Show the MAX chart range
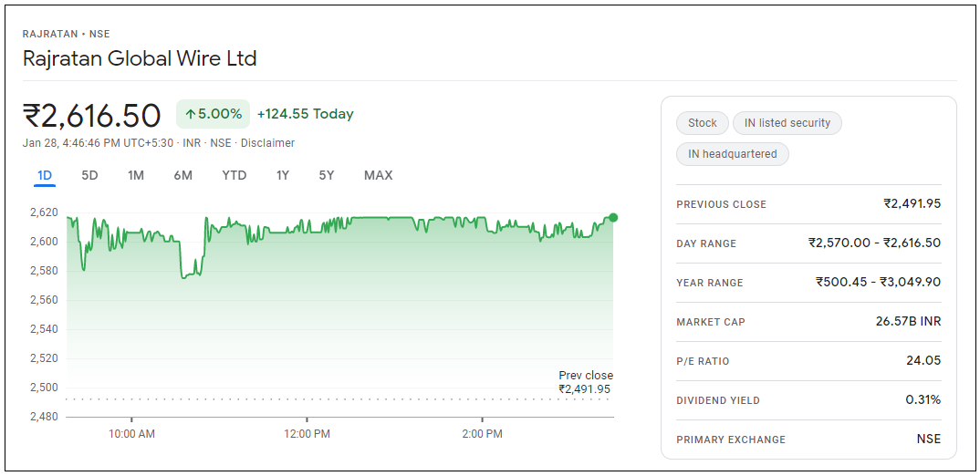Screen dimensions: 980x476 (378, 175)
